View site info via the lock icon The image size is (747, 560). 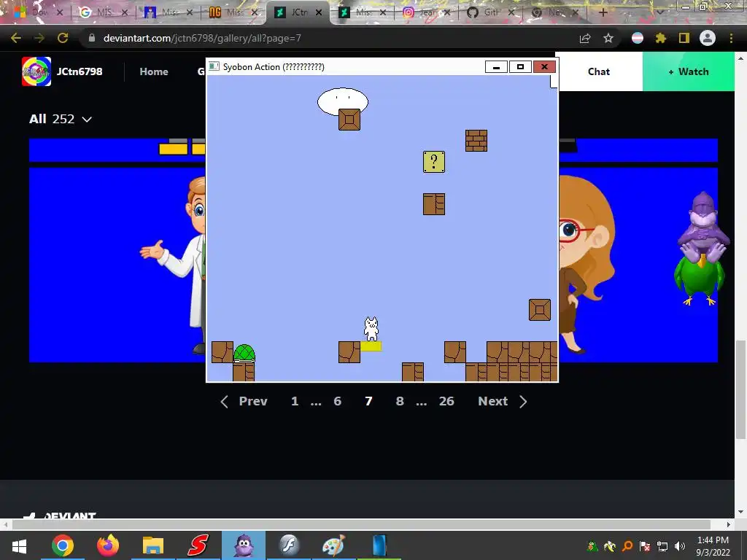(x=92, y=38)
